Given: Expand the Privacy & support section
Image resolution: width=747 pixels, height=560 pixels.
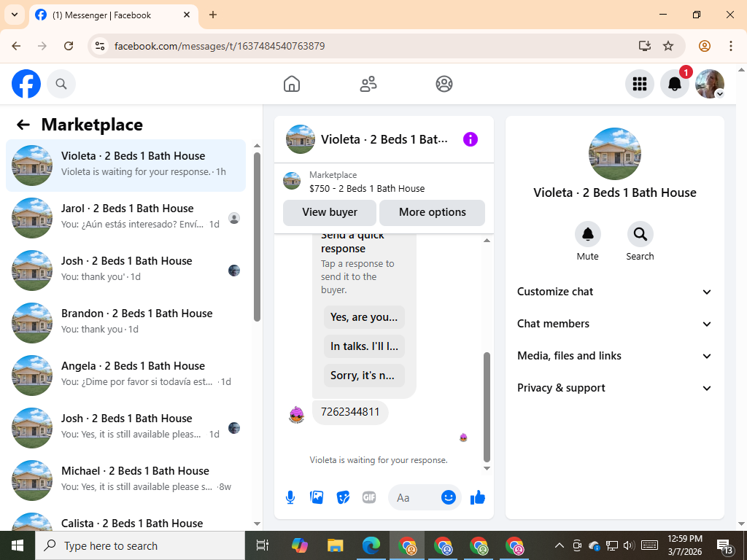Looking at the screenshot, I should point(614,388).
